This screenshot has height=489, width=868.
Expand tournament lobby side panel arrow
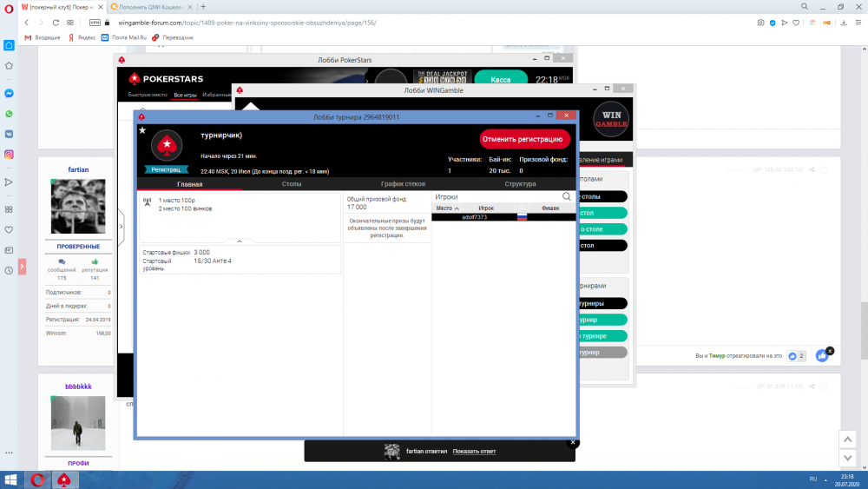[122, 226]
